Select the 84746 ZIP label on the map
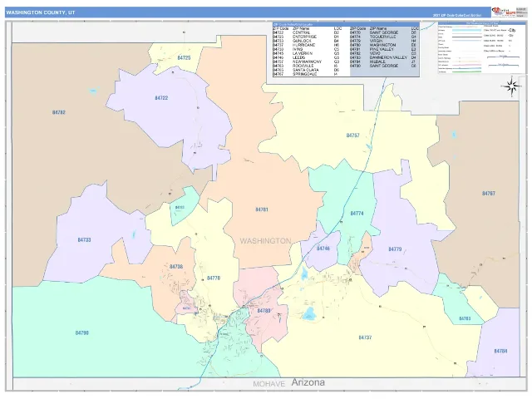532x399 pixels. coord(323,249)
